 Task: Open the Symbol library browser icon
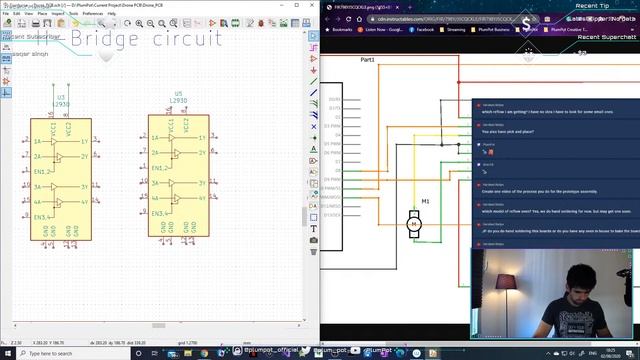[224, 23]
